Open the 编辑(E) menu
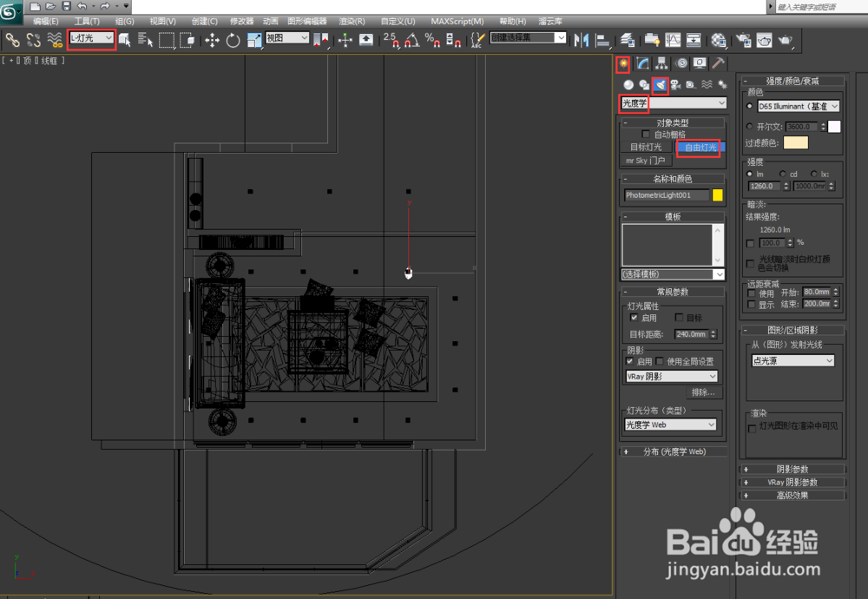This screenshot has width=868, height=599. (45, 21)
